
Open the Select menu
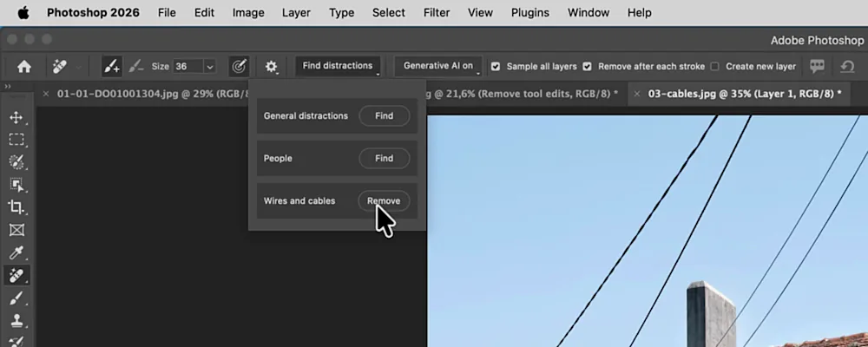[x=389, y=13]
